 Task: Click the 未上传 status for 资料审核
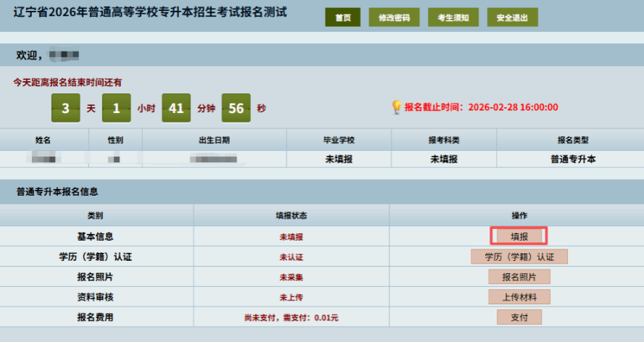coord(291,298)
